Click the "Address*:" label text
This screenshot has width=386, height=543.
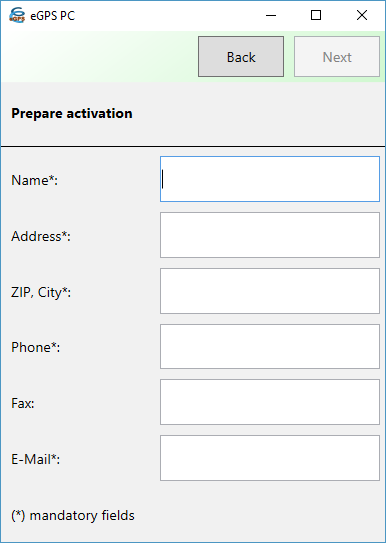pos(41,236)
